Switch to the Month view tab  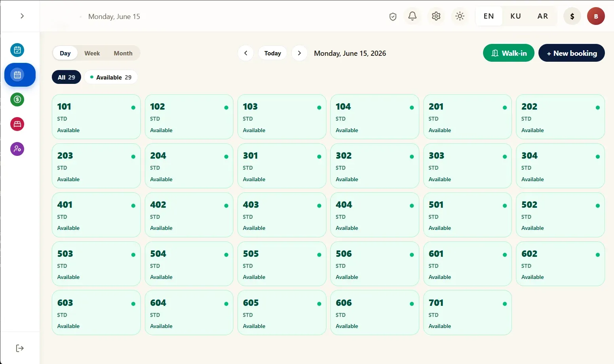pos(123,53)
